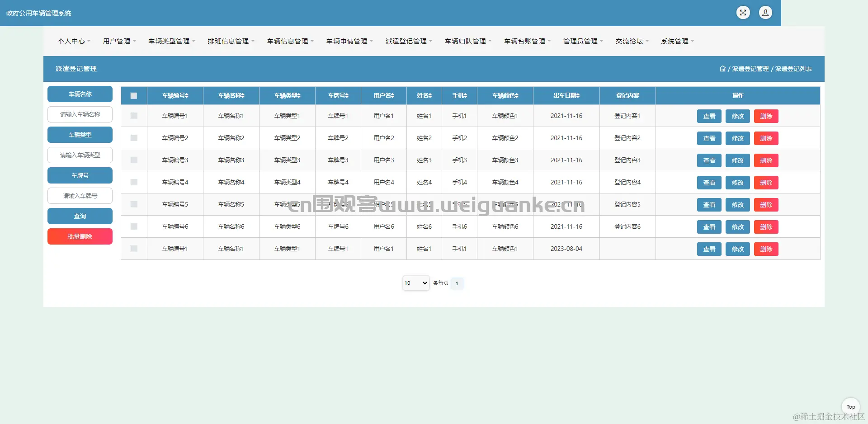Open the 车辆类型管理 menu
This screenshot has width=868, height=424.
point(172,41)
